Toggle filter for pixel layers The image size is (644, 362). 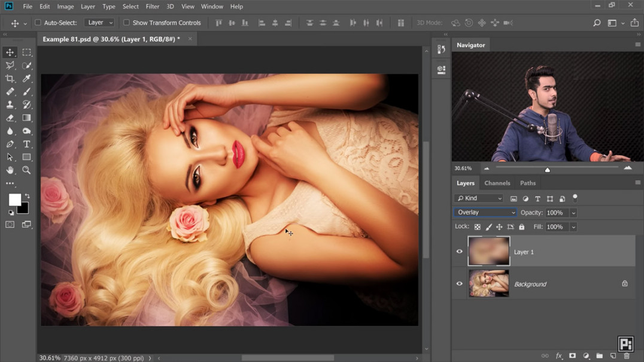tap(514, 199)
